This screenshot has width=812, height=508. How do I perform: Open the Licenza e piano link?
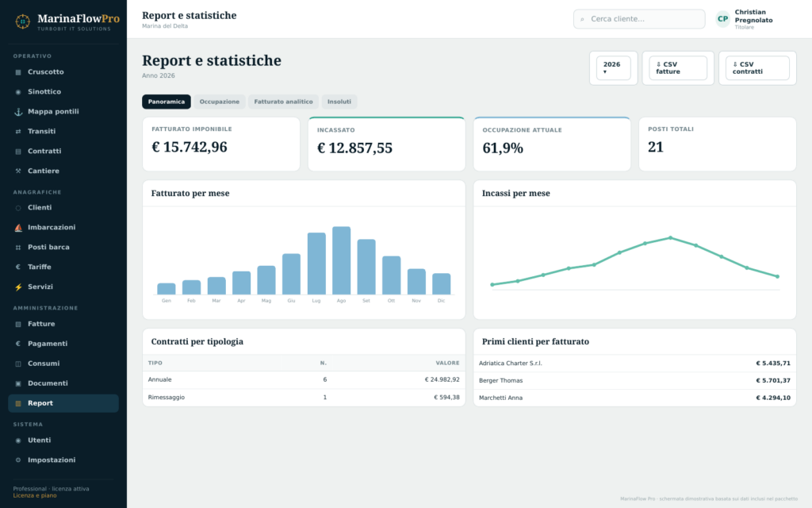click(x=35, y=495)
